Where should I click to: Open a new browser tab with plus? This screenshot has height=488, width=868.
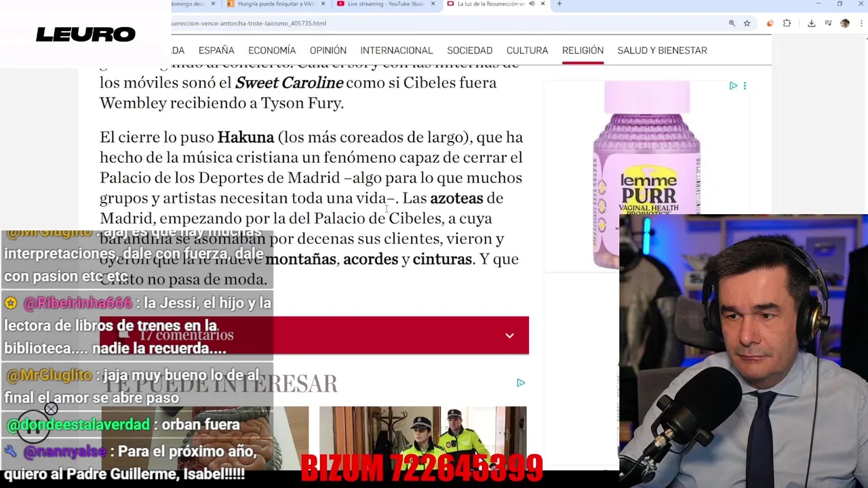coord(559,4)
